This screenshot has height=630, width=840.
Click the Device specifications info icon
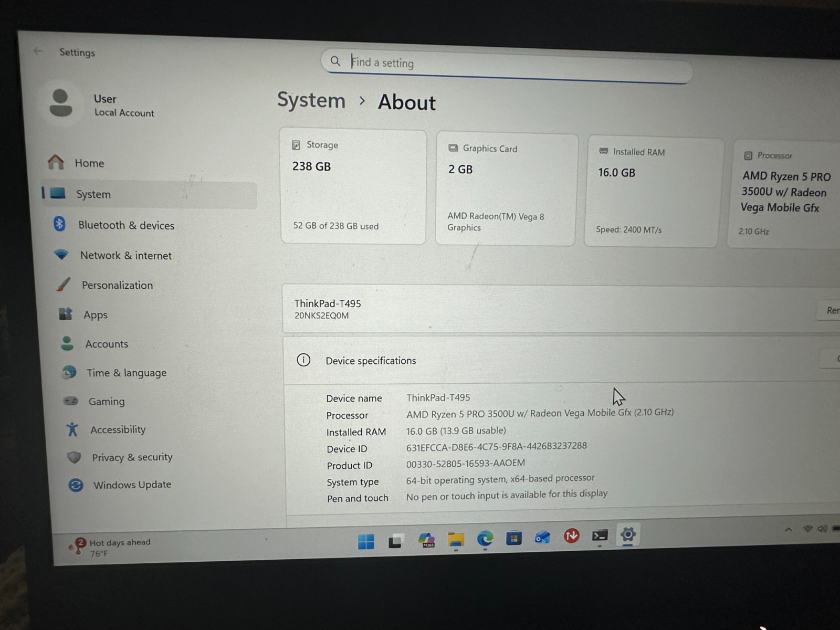pos(303,360)
